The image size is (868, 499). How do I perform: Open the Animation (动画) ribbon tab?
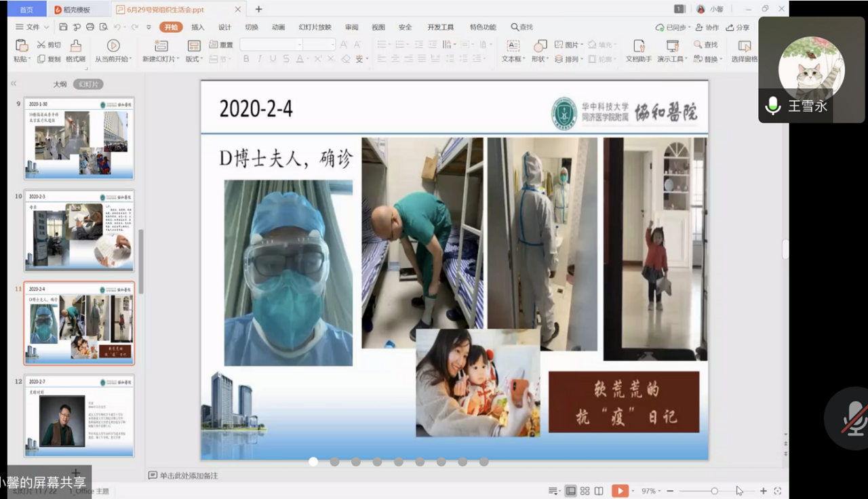tap(278, 27)
